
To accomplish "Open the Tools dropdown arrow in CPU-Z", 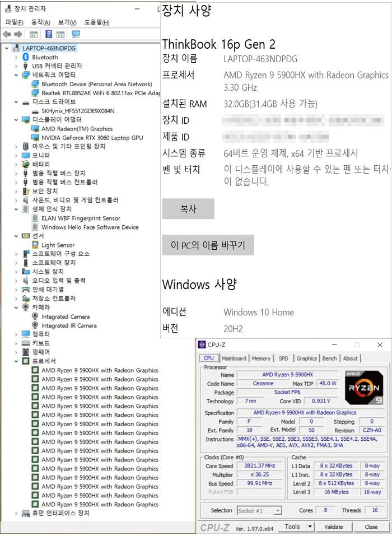I will (x=310, y=527).
